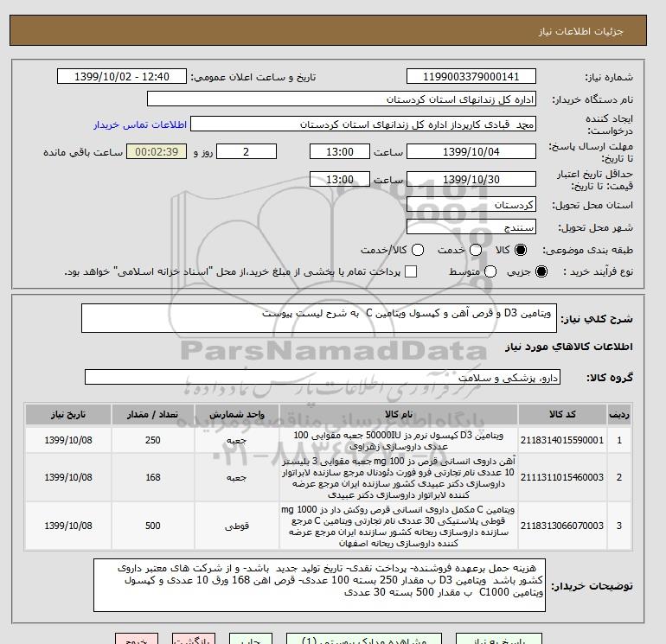Click the goods group field دارو، پزشکی و سلامت
This screenshot has height=644, width=666.
click(323, 377)
